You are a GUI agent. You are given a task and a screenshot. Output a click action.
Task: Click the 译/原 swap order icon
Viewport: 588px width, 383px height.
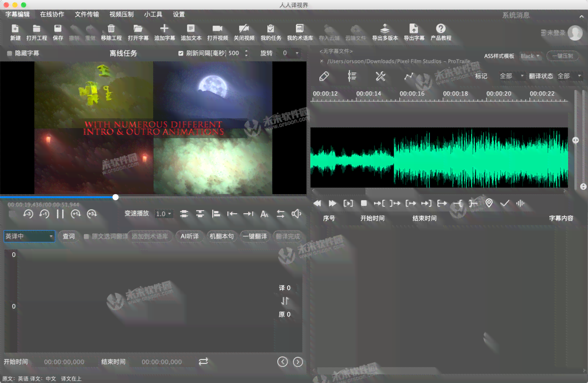285,301
